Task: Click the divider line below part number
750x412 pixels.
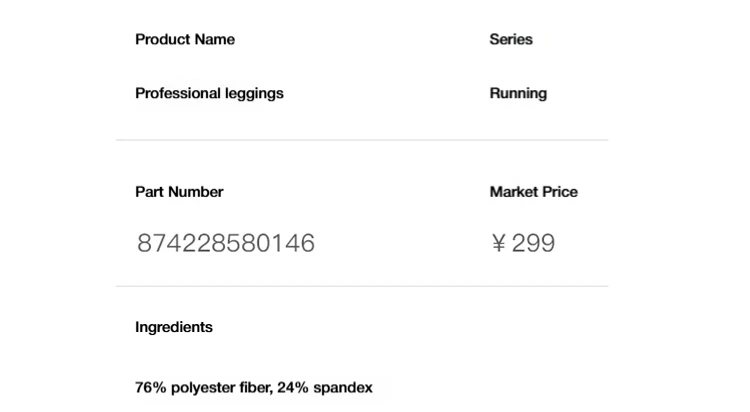Action: click(x=362, y=287)
